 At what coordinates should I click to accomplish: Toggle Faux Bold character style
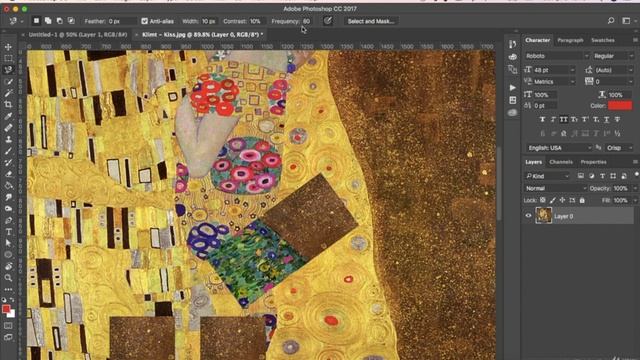pyautogui.click(x=542, y=119)
